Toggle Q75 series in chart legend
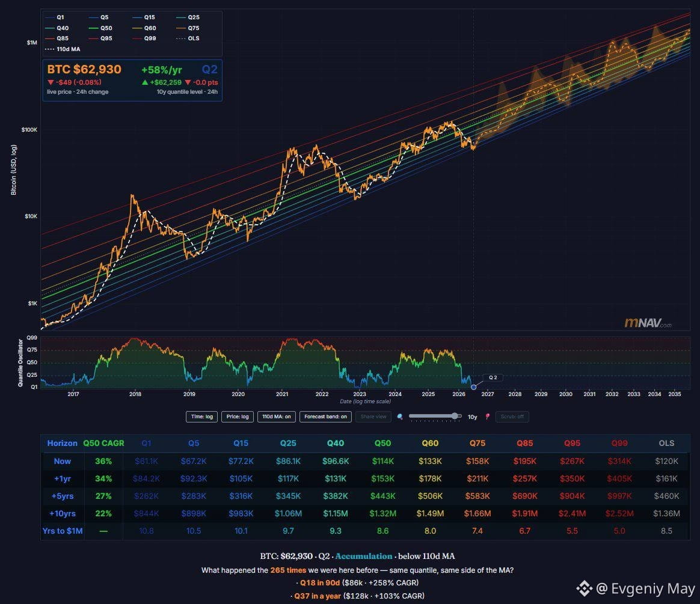 (188, 28)
